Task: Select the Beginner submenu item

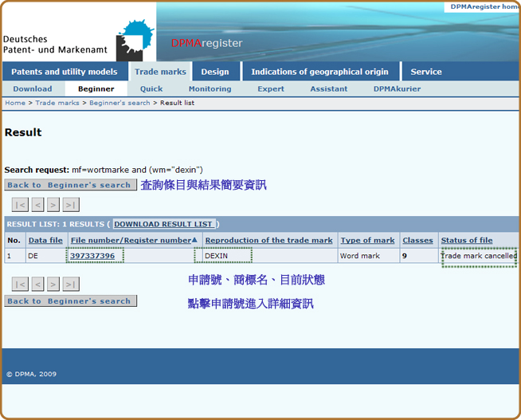Action: coord(96,89)
